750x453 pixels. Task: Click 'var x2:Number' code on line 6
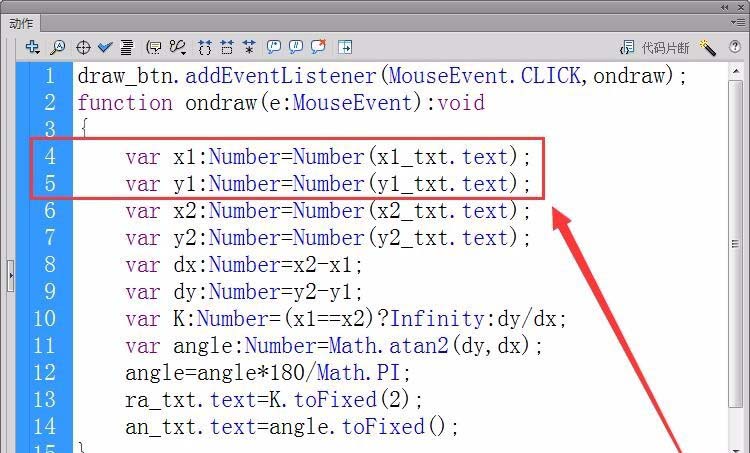click(328, 211)
